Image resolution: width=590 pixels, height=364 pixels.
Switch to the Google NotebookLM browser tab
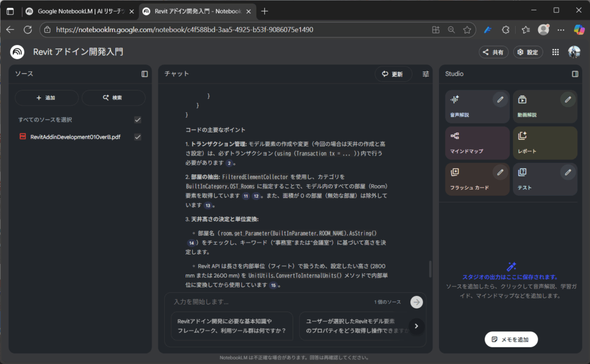tap(79, 11)
